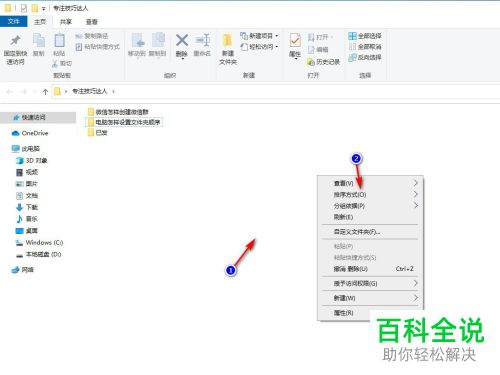The height and width of the screenshot is (375, 500).
Task: Open the 轻松访问 dropdown
Action: pyautogui.click(x=259, y=47)
